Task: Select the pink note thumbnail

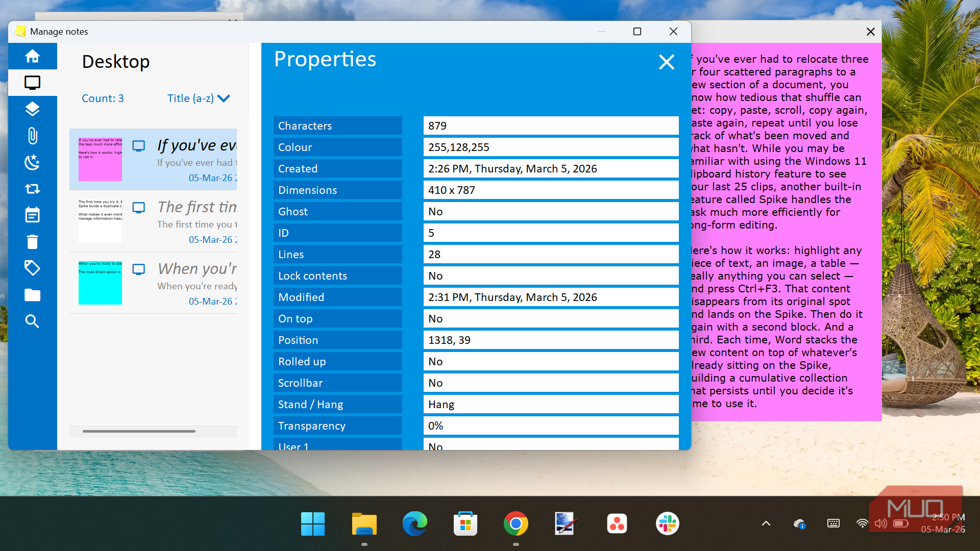Action: (100, 159)
